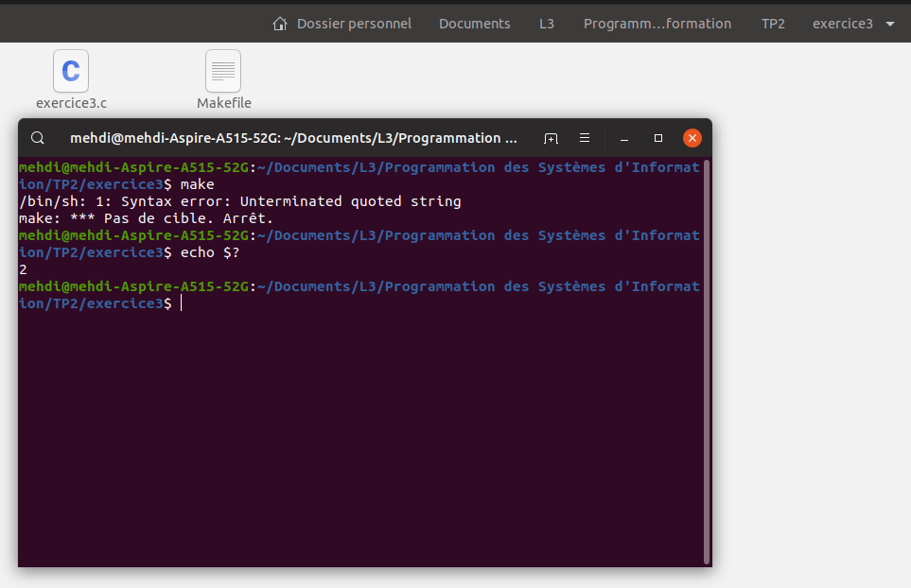This screenshot has width=911, height=588.
Task: Minimize the terminal window
Action: [x=623, y=138]
